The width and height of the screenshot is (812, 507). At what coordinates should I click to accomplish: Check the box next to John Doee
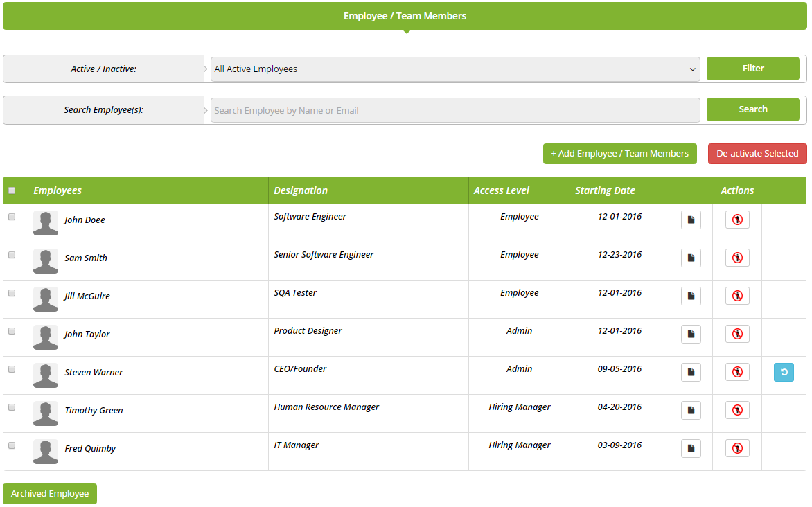[12, 217]
